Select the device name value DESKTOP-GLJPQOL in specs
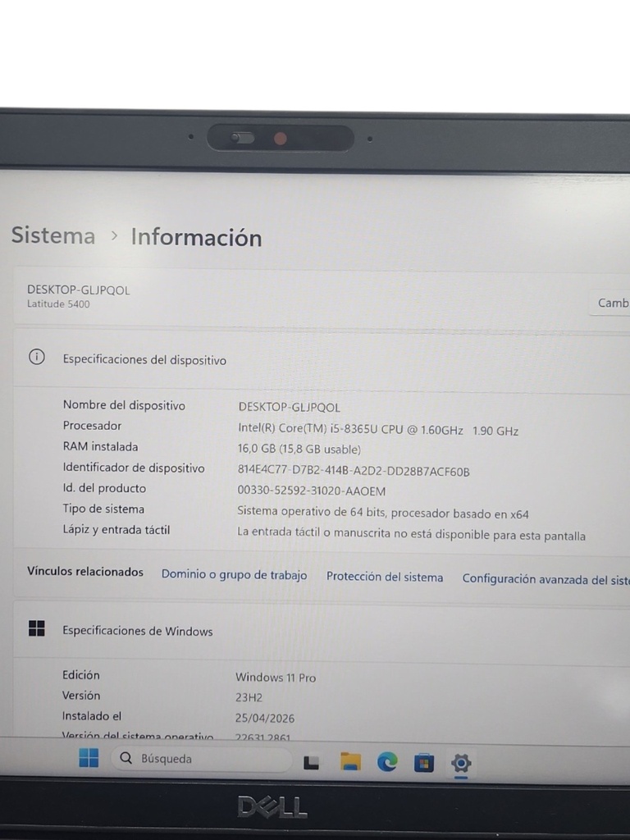The height and width of the screenshot is (840, 630). pos(290,407)
